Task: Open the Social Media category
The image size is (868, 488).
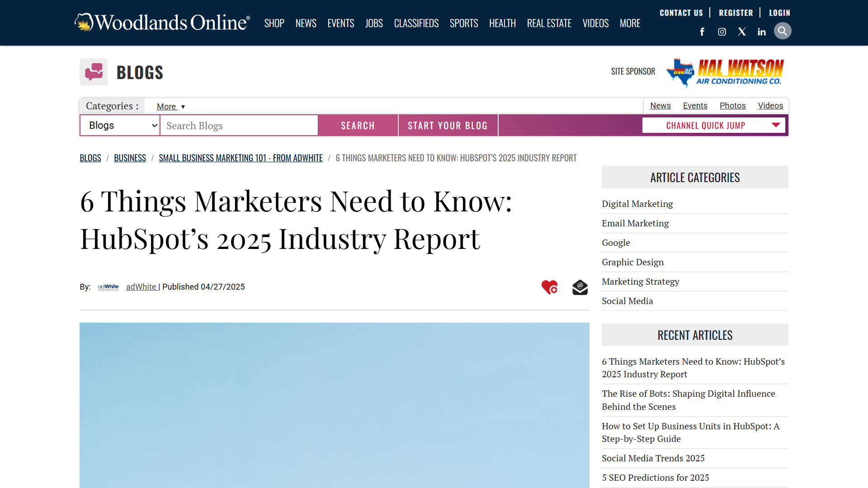Action: point(627,301)
